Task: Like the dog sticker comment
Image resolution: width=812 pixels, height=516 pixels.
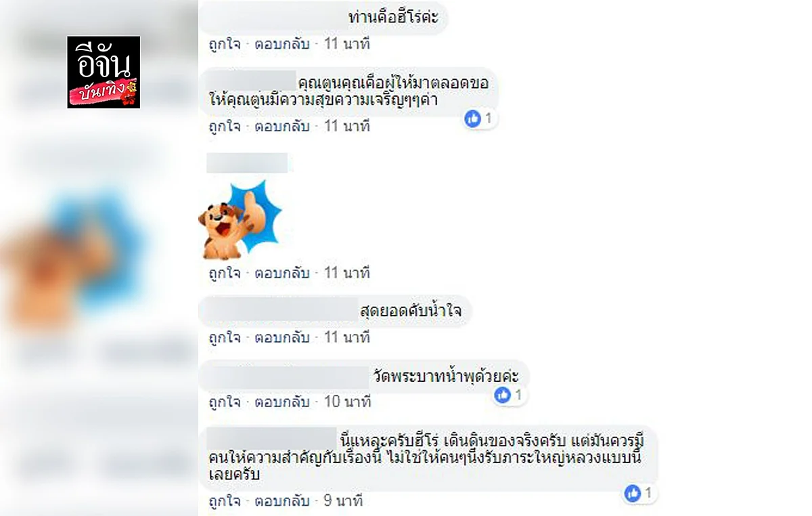Action: [225, 274]
